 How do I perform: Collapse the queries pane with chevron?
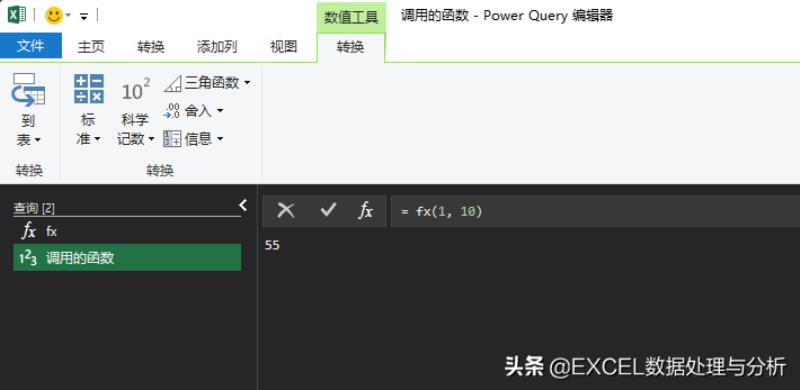tap(243, 205)
